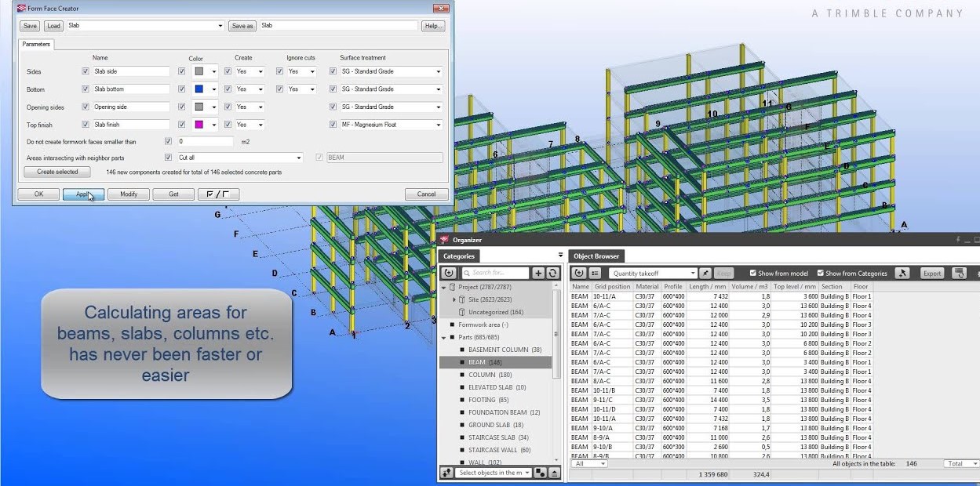Click the select-in-model cursor icon left of Export
Viewport: 980px width, 486px height.
point(902,274)
